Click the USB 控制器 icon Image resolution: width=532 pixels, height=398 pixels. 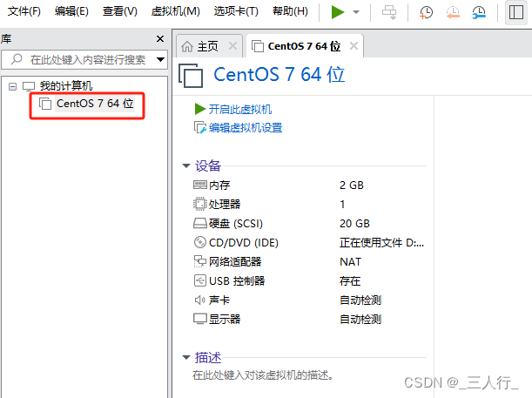[200, 280]
